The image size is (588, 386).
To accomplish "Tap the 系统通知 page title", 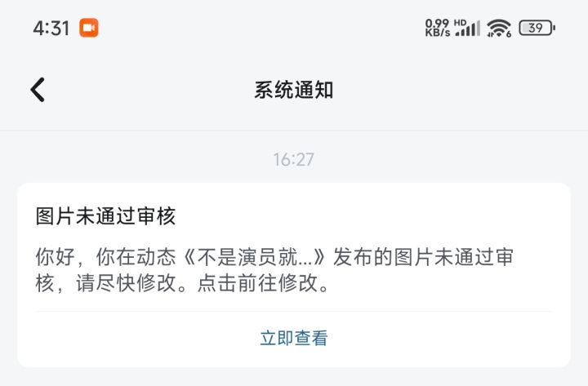I will (x=294, y=90).
